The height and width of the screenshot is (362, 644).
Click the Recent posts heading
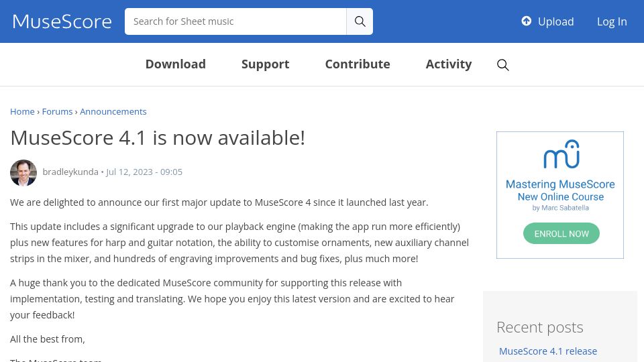tap(539, 328)
